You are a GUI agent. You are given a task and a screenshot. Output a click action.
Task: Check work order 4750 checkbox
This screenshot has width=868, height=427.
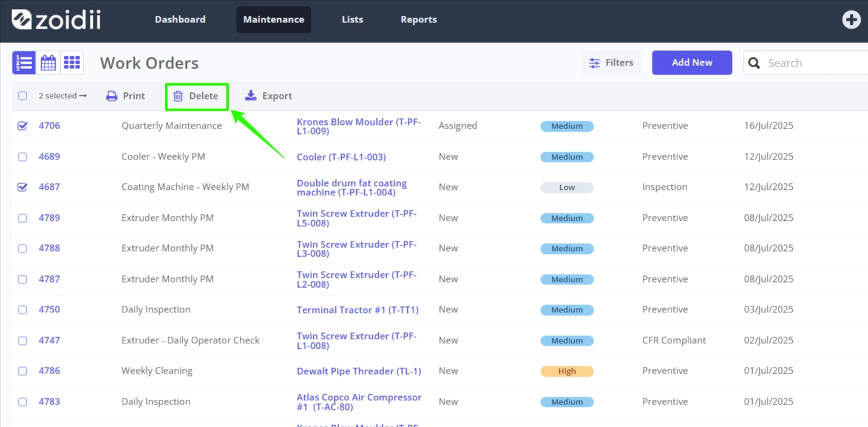[x=22, y=309]
